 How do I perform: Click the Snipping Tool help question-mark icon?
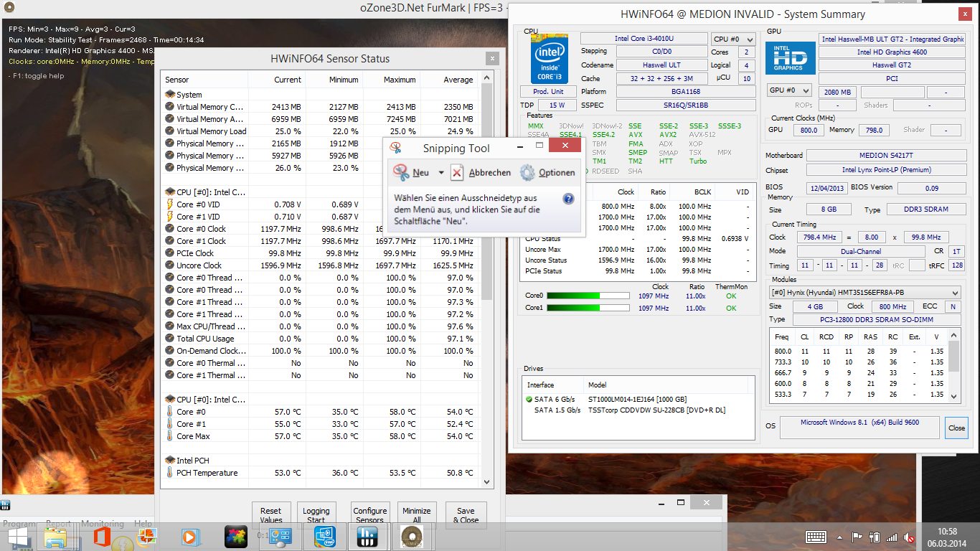tap(568, 199)
